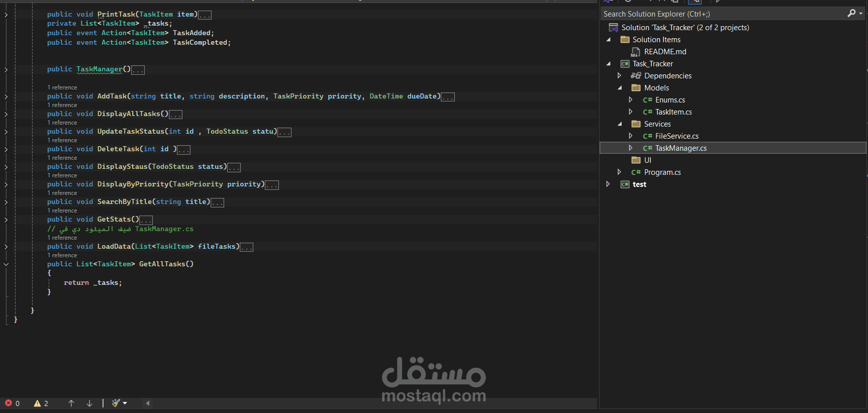Screen dimensions: 868x413
Task: Collapse the Models folder
Action: [x=620, y=88]
